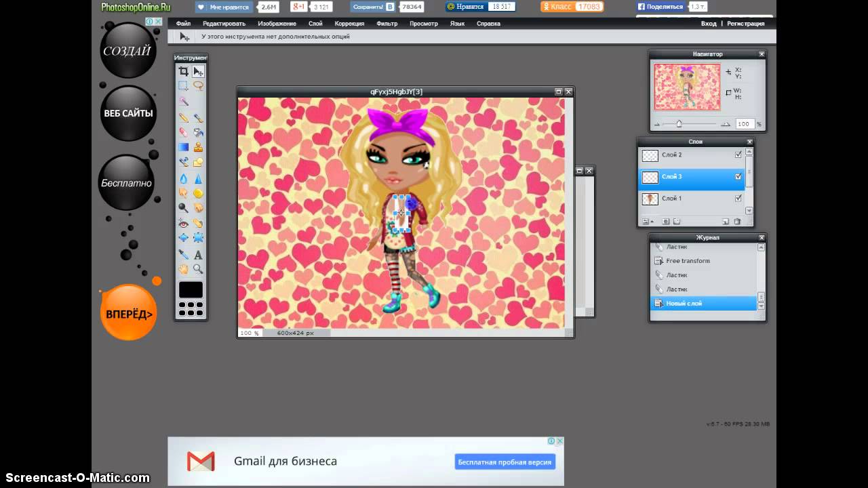Select the Lasso tool
This screenshot has width=868, height=488.
198,86
